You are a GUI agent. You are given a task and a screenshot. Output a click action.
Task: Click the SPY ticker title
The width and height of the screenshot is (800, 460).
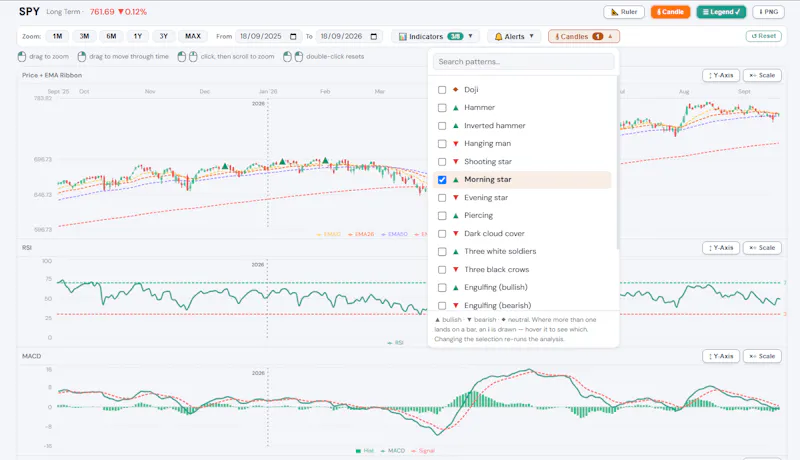29,11
